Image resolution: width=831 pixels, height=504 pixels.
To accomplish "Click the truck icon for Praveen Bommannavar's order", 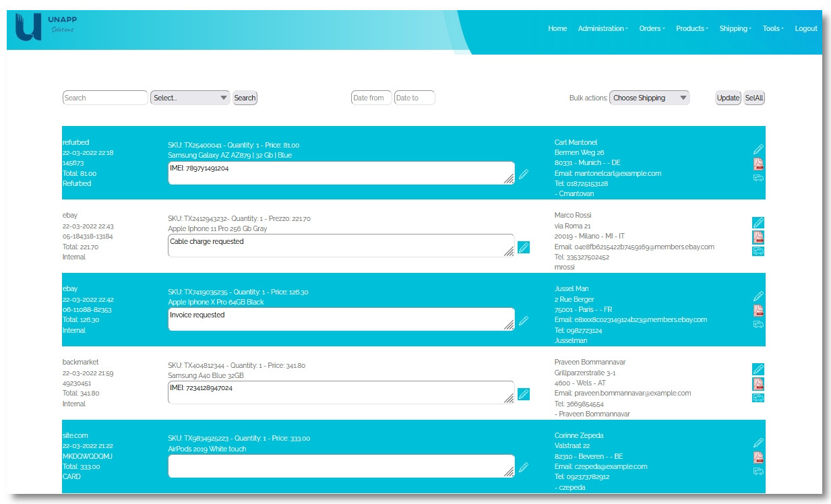I will click(758, 398).
